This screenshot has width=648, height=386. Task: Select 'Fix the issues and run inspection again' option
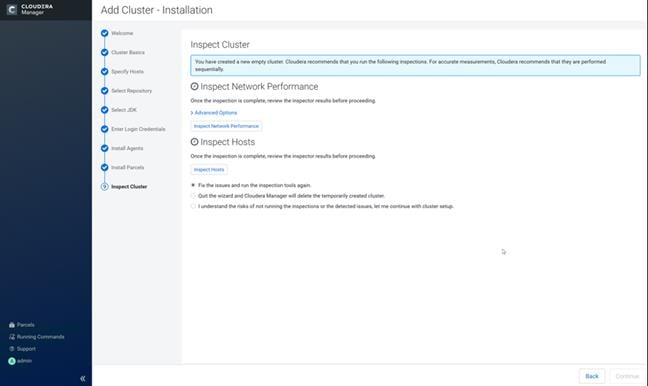pyautogui.click(x=193, y=185)
